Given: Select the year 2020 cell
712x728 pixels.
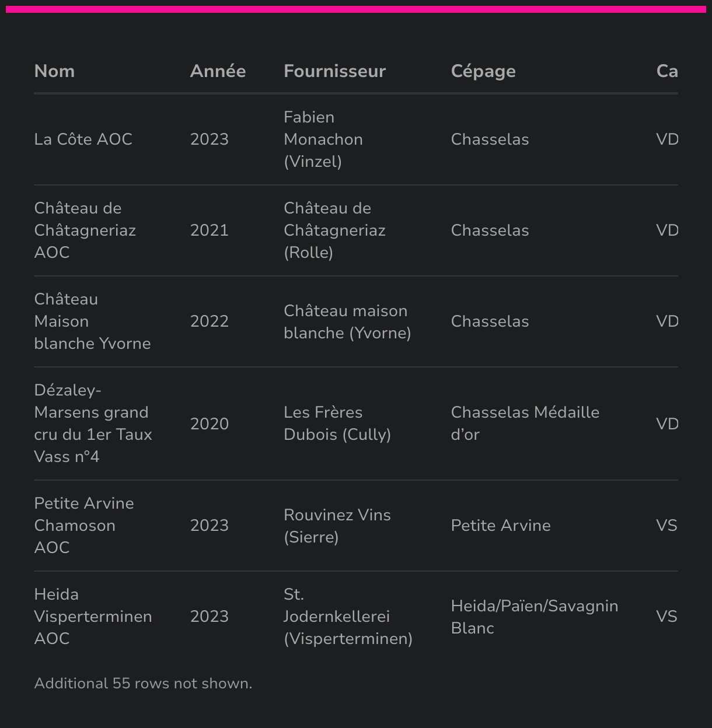Looking at the screenshot, I should coord(209,423).
